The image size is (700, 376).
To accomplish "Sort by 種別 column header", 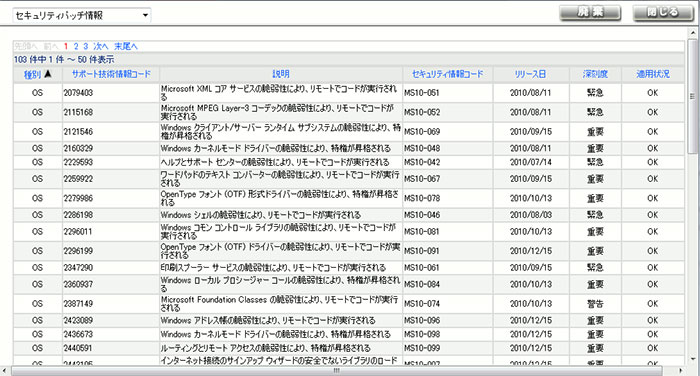I will coord(32,75).
